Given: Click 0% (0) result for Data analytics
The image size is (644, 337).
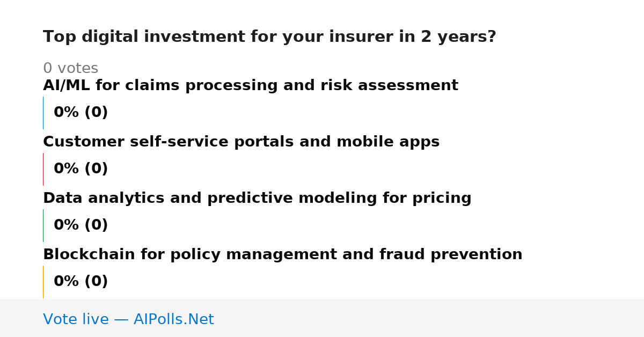Looking at the screenshot, I should click(x=80, y=225).
